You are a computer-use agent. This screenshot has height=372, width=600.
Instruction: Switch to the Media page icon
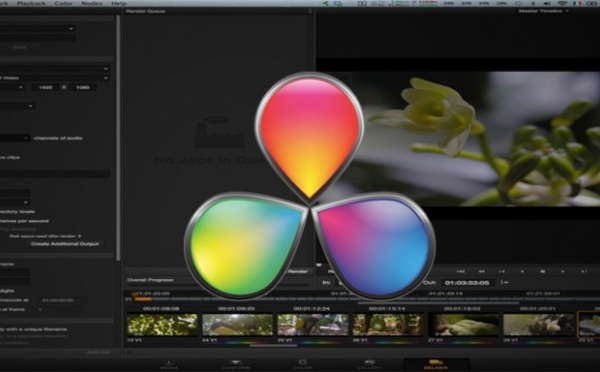click(169, 364)
